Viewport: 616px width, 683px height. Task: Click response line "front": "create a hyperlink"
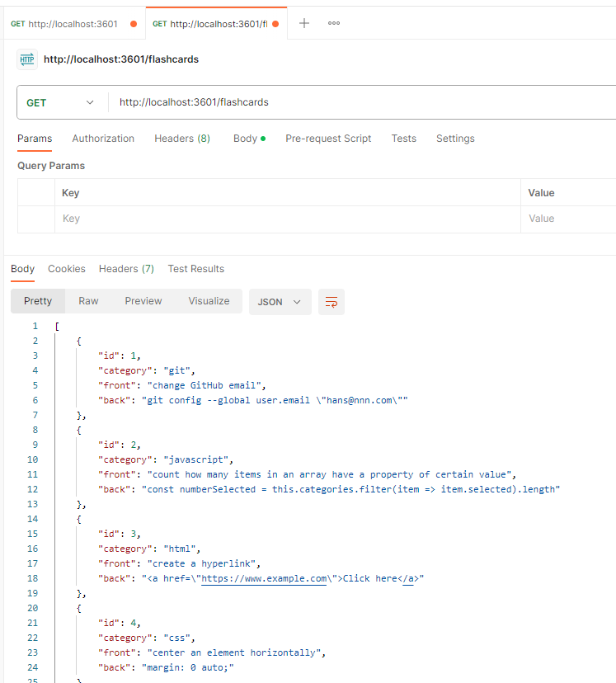179,563
